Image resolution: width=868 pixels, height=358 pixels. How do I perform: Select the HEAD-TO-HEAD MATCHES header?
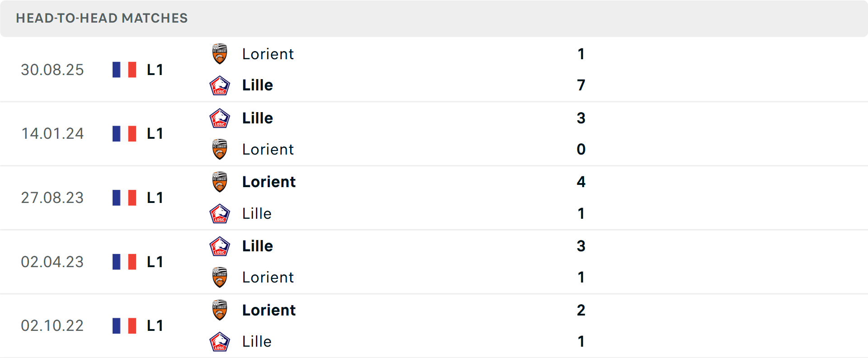[101, 19]
